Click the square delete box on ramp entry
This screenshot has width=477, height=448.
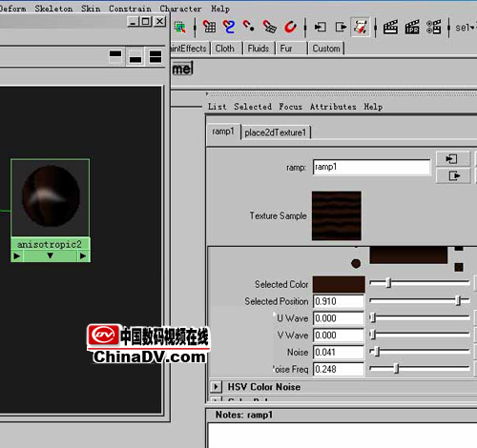pyautogui.click(x=459, y=267)
